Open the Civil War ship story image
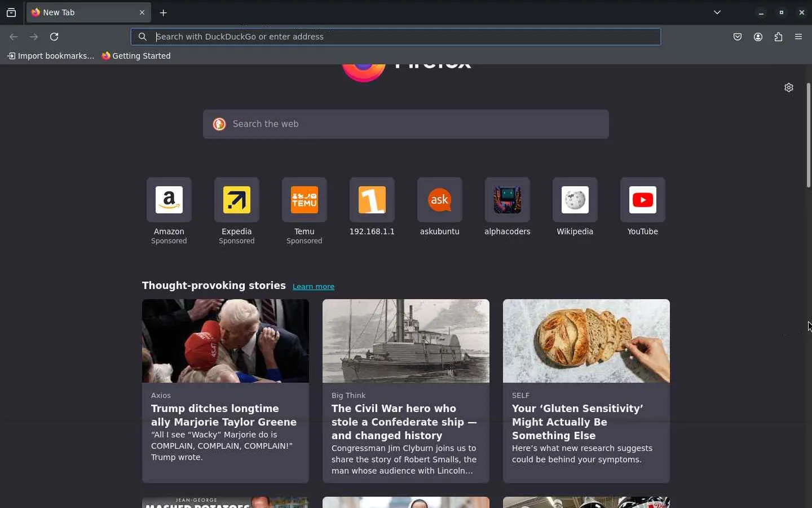812x508 pixels. pyautogui.click(x=406, y=341)
